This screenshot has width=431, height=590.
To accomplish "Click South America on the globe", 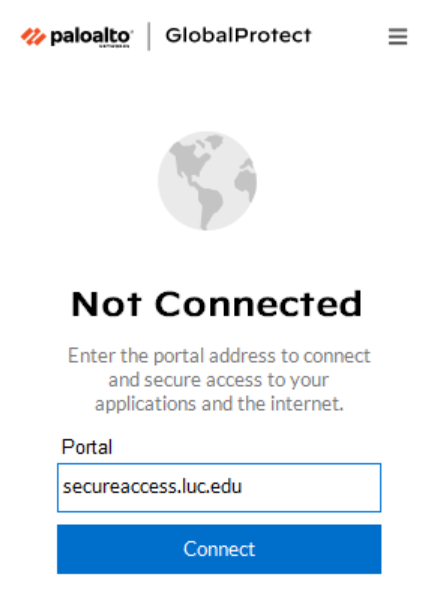I will pos(210,206).
